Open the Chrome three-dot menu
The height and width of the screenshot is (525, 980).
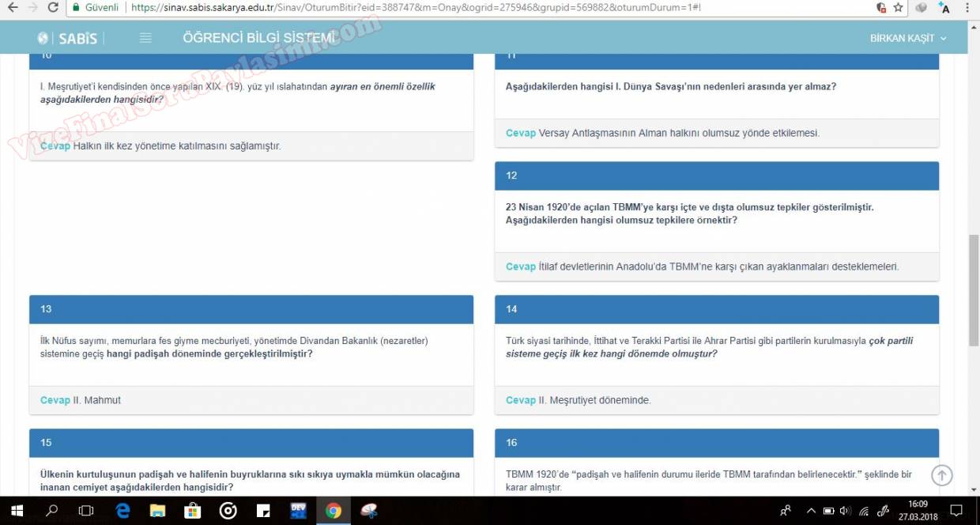(968, 8)
